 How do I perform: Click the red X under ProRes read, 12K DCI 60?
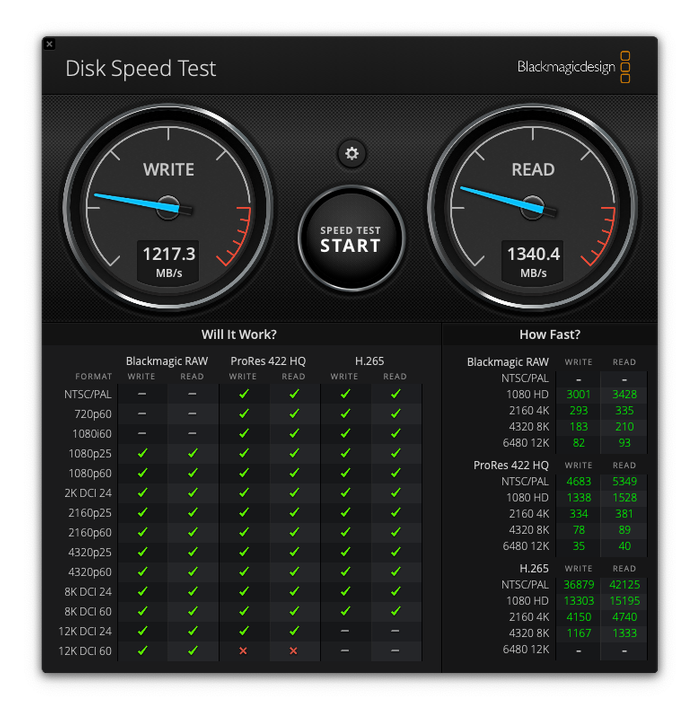[293, 651]
